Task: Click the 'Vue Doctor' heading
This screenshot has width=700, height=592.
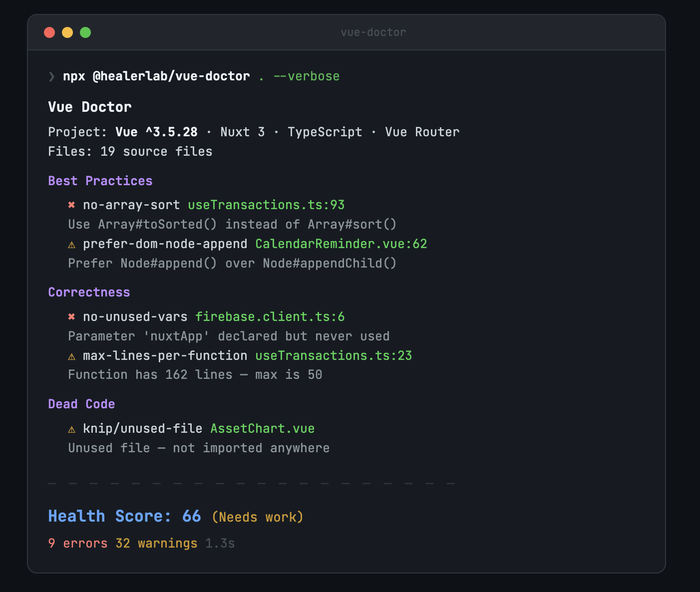Action: (90, 107)
